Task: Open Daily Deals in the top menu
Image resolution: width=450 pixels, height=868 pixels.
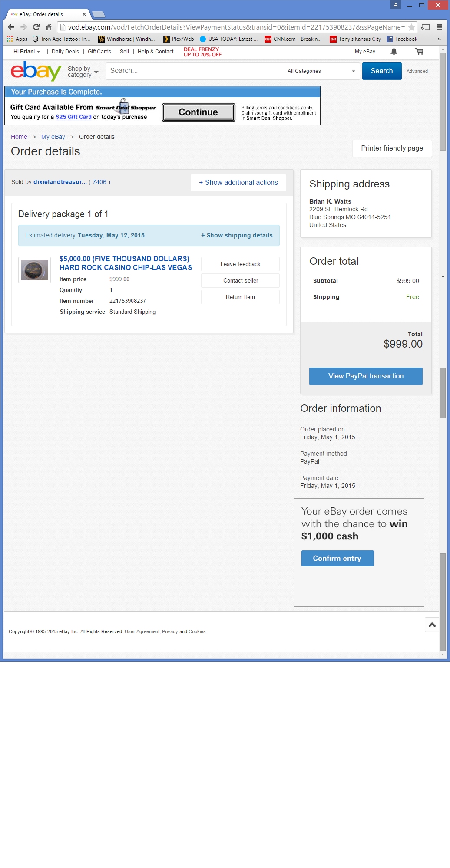Action: [x=65, y=52]
